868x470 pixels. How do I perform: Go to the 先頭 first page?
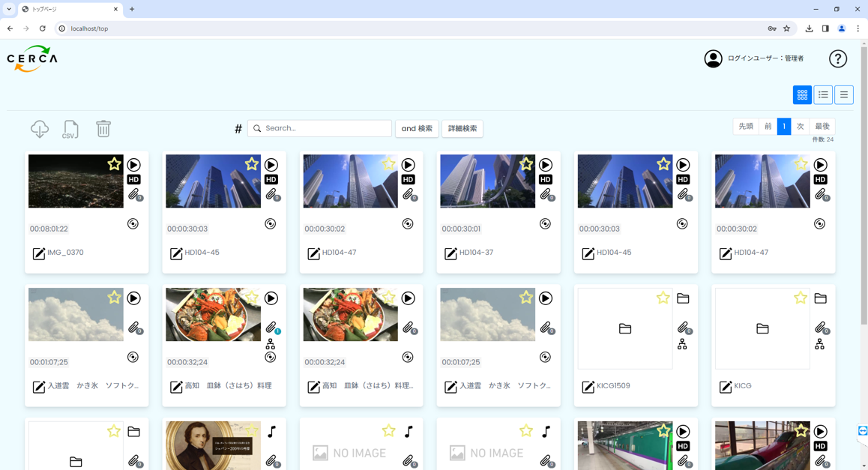pyautogui.click(x=747, y=127)
